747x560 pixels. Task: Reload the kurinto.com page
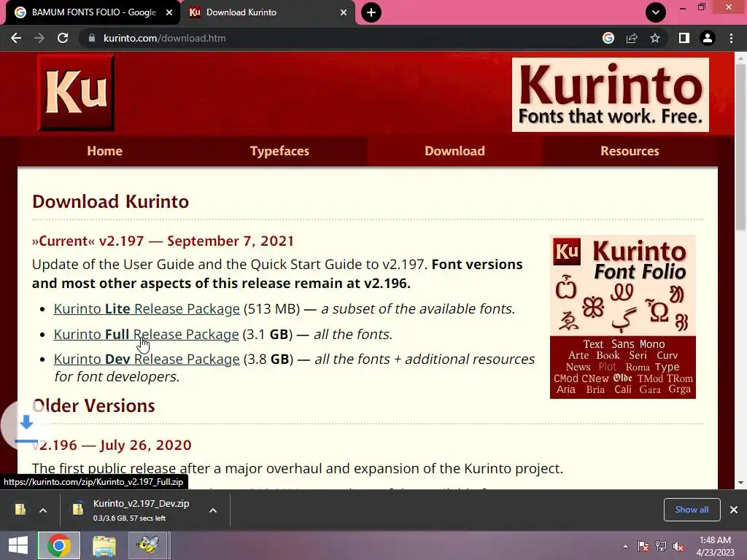click(x=63, y=38)
